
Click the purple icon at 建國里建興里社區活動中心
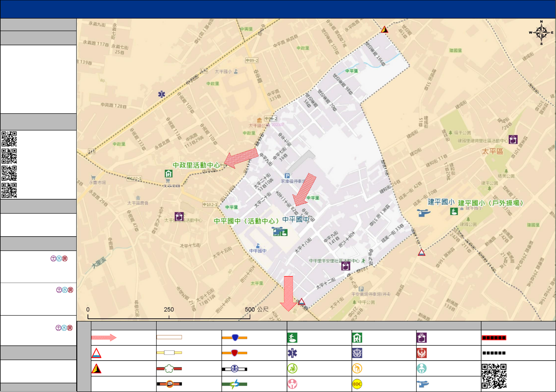tap(513, 139)
